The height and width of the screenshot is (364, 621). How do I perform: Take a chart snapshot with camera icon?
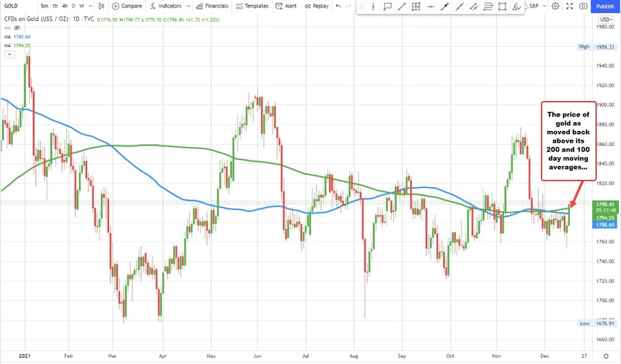(584, 6)
